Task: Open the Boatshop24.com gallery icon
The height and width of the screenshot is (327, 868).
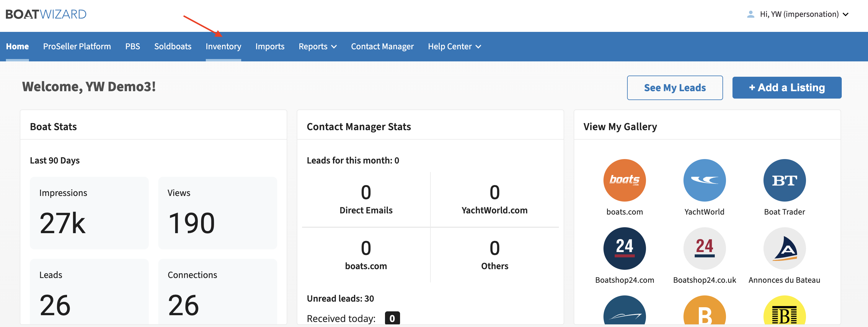Action: tap(624, 248)
